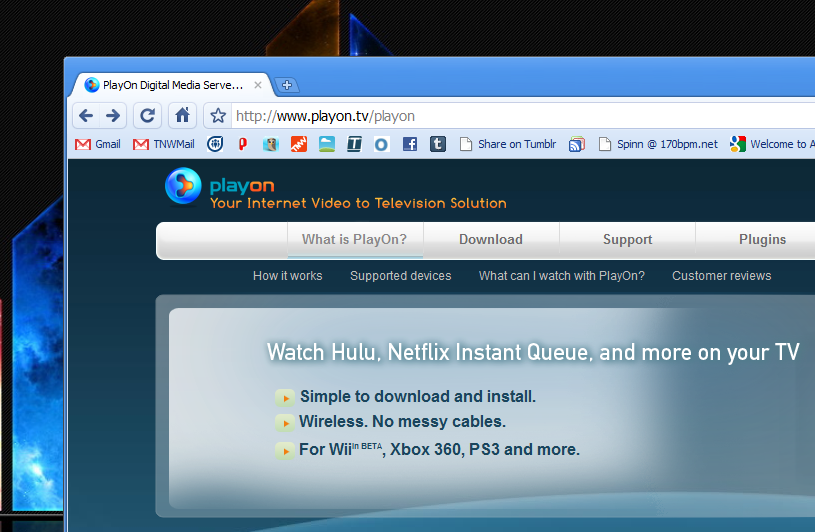Image resolution: width=815 pixels, height=532 pixels.
Task: Click the playon wordmark text
Action: 242,186
